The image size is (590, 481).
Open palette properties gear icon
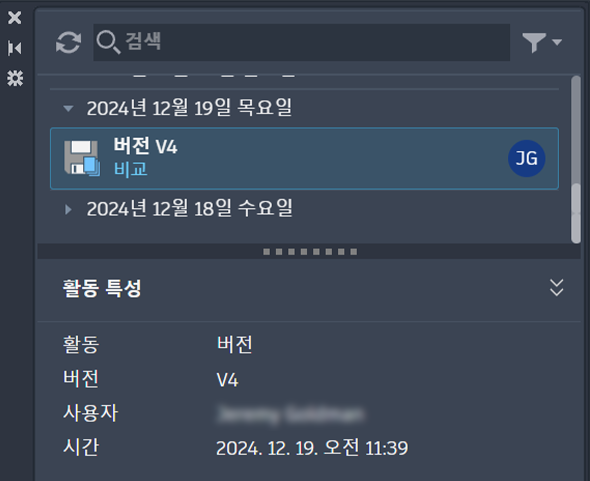click(15, 78)
